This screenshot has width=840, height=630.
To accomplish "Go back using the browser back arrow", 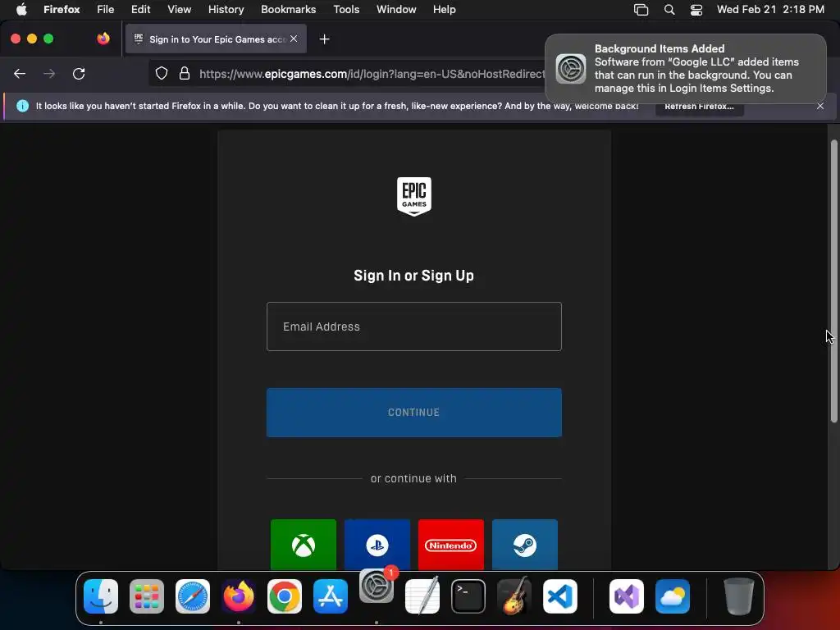I will click(x=20, y=73).
